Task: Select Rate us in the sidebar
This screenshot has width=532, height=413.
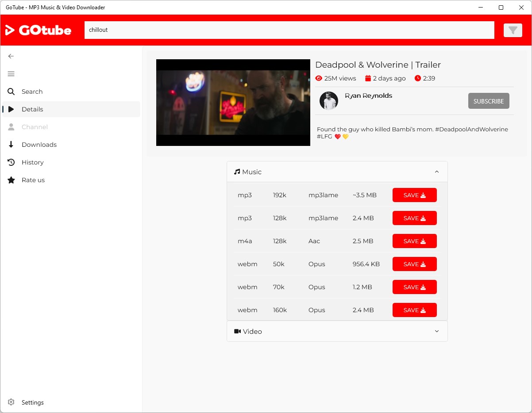Action: coord(71,180)
